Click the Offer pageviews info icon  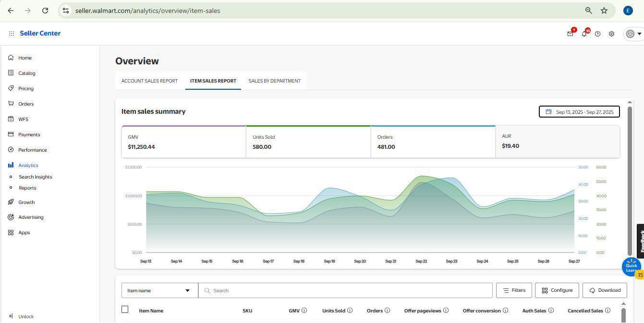coord(446,311)
